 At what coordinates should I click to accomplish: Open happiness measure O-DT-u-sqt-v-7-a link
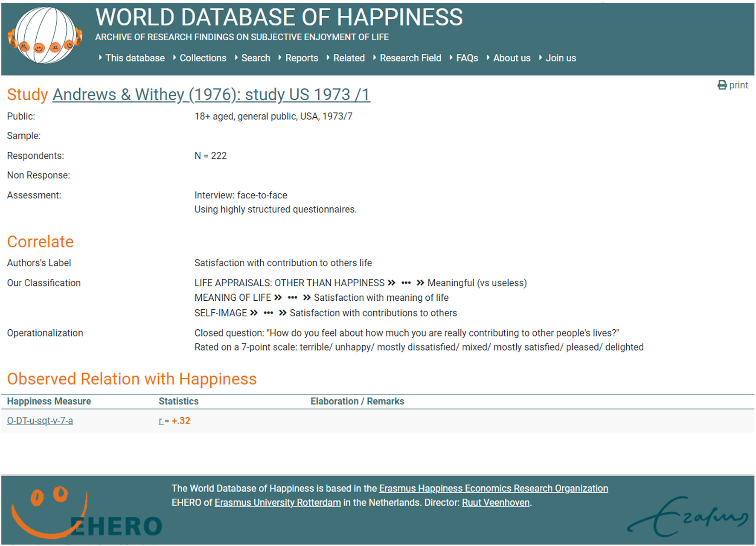coord(40,421)
